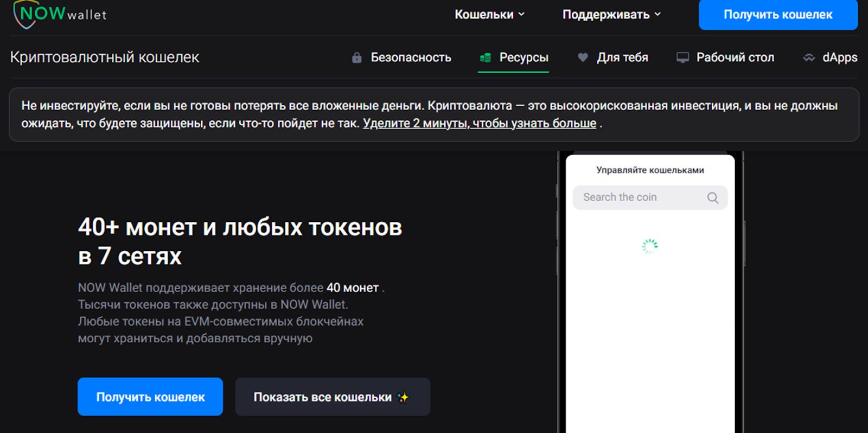
Task: Click the monitor icon beside Рабочий стол
Action: point(682,58)
